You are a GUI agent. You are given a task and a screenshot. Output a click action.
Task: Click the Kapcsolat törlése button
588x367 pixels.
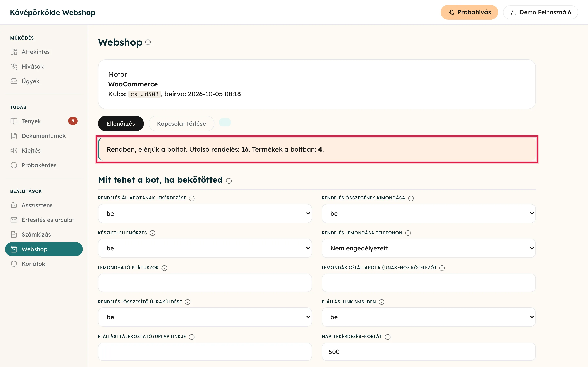[181, 124]
